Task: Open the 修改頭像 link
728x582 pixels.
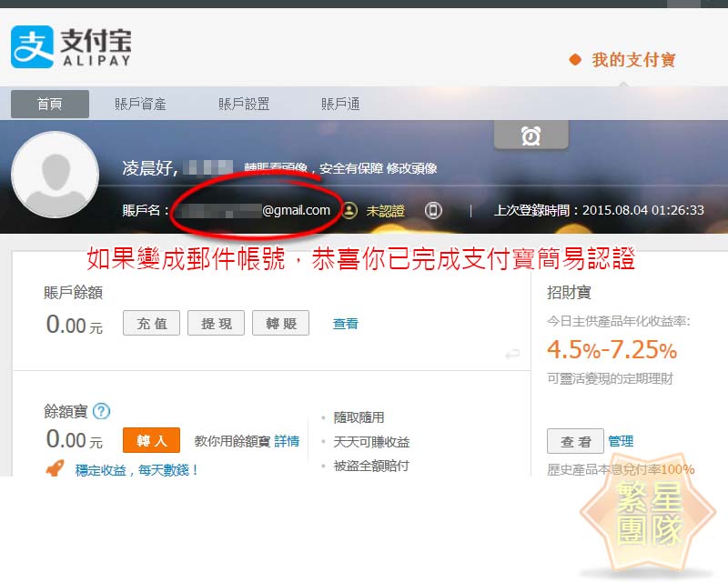Action: (411, 168)
